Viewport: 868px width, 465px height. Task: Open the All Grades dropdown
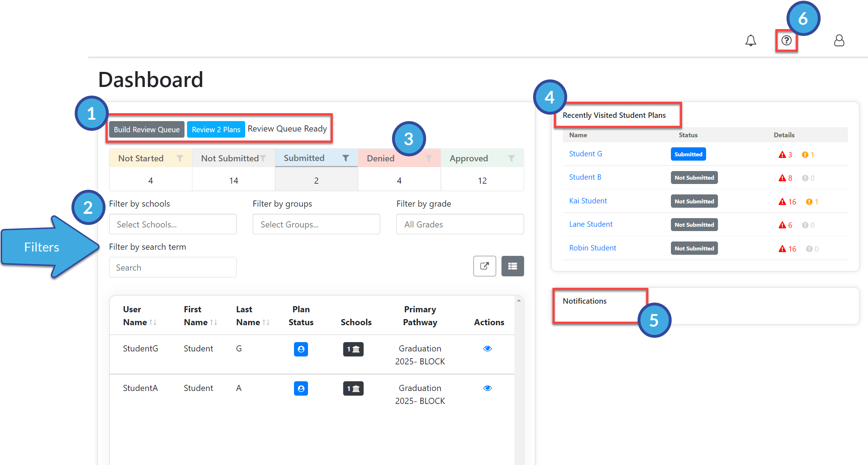(460, 224)
